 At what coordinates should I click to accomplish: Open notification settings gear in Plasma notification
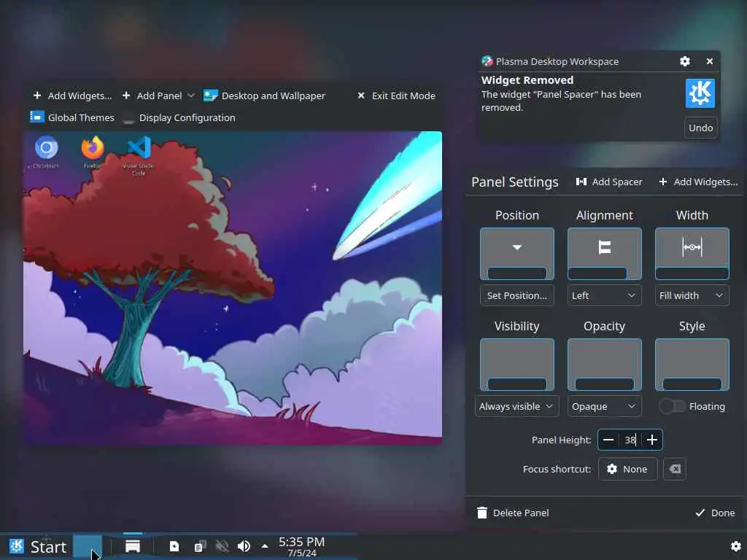pos(684,61)
